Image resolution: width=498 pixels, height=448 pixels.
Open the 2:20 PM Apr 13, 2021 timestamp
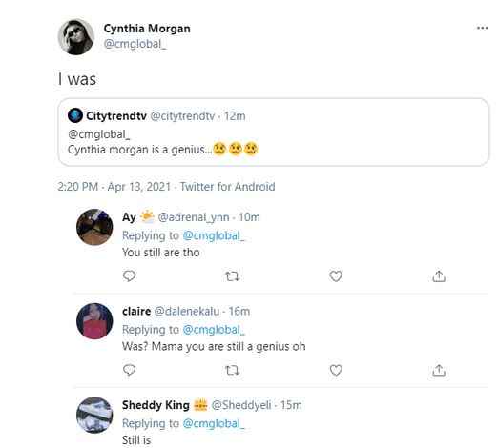pos(114,187)
